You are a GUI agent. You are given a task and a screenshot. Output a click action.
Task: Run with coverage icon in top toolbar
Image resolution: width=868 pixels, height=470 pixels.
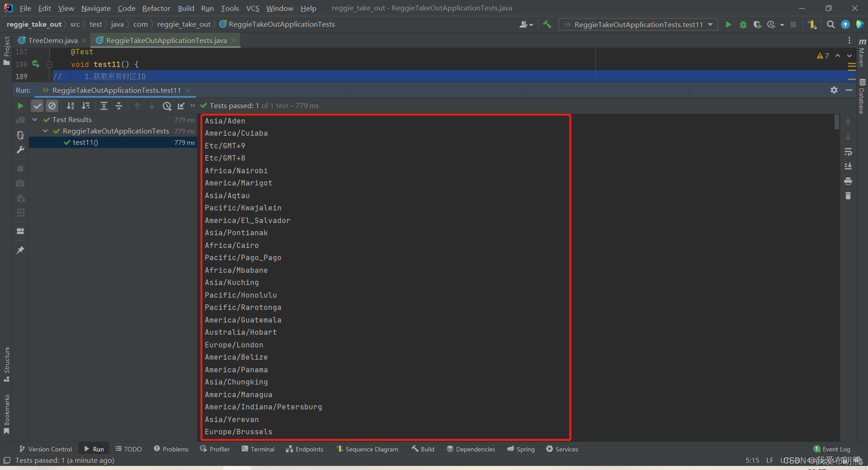[757, 24]
